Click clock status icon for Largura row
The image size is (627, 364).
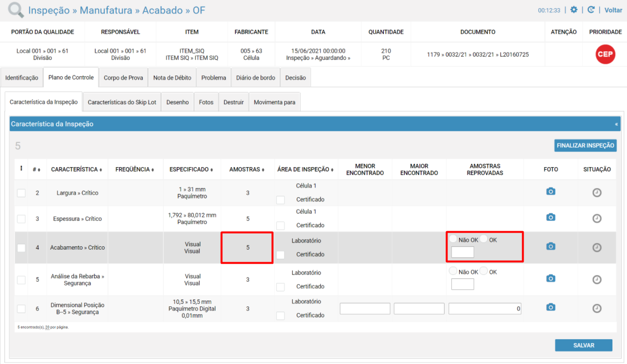coord(597,192)
